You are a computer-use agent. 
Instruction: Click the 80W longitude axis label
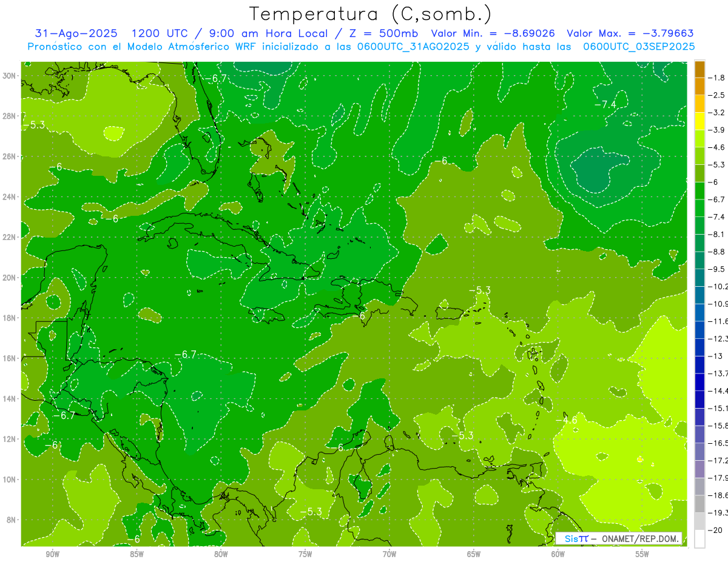coord(221,554)
